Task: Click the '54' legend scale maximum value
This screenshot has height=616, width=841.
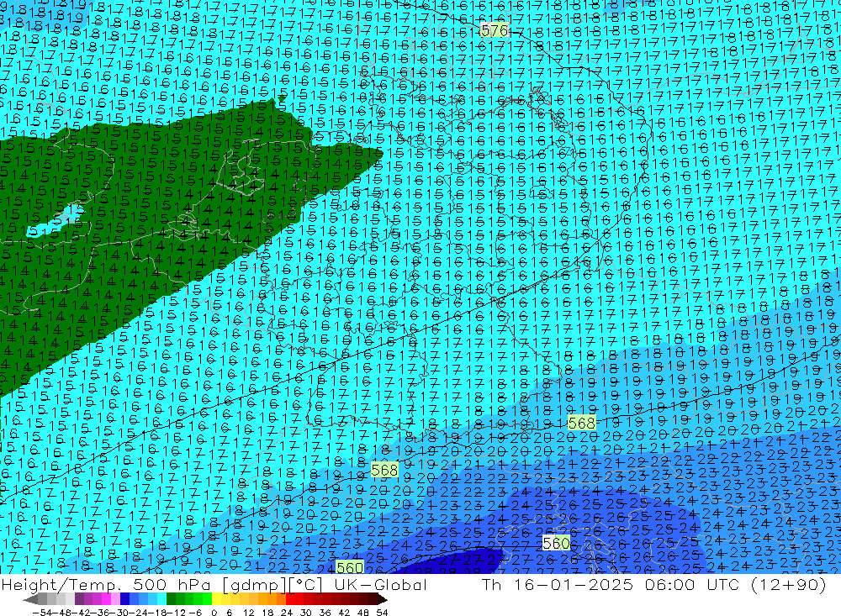Action: coord(382,613)
